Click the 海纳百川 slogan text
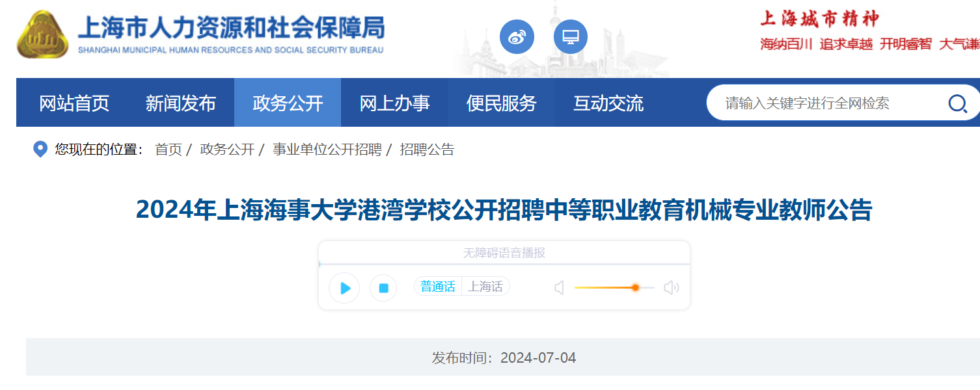The width and height of the screenshot is (980, 390). [x=786, y=44]
